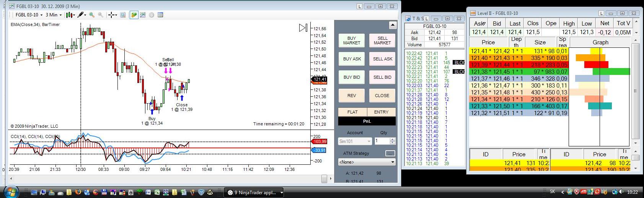Click the strategies round icon
This screenshot has width=644, height=198.
pos(152,15)
